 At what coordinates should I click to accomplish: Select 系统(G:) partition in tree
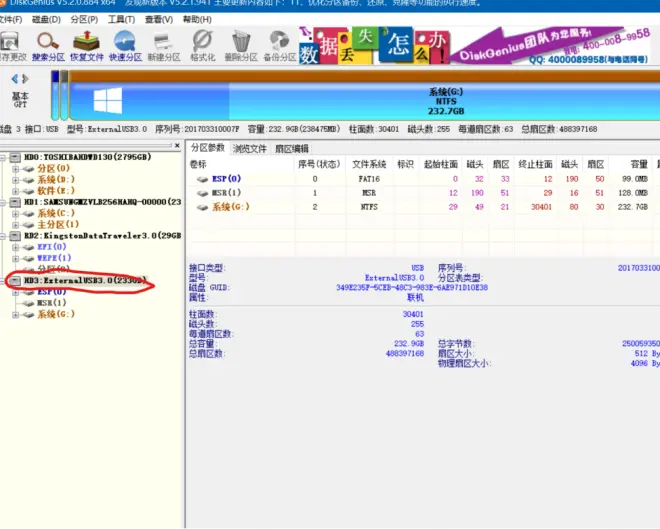(x=56, y=314)
